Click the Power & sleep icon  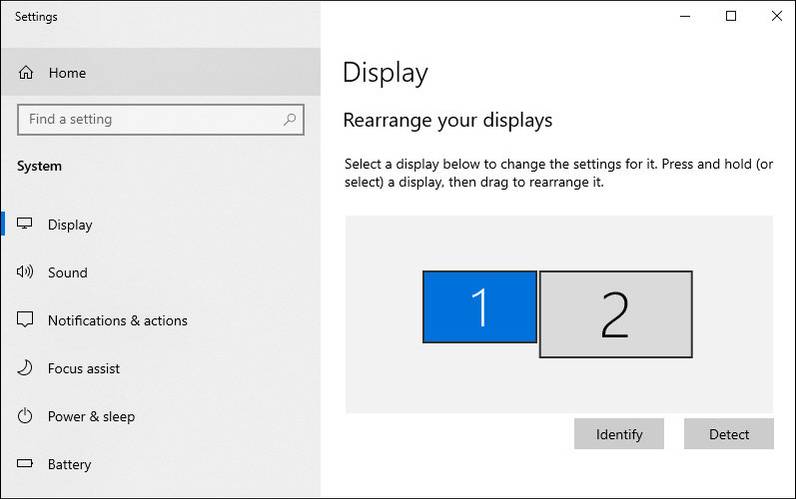[x=26, y=417]
